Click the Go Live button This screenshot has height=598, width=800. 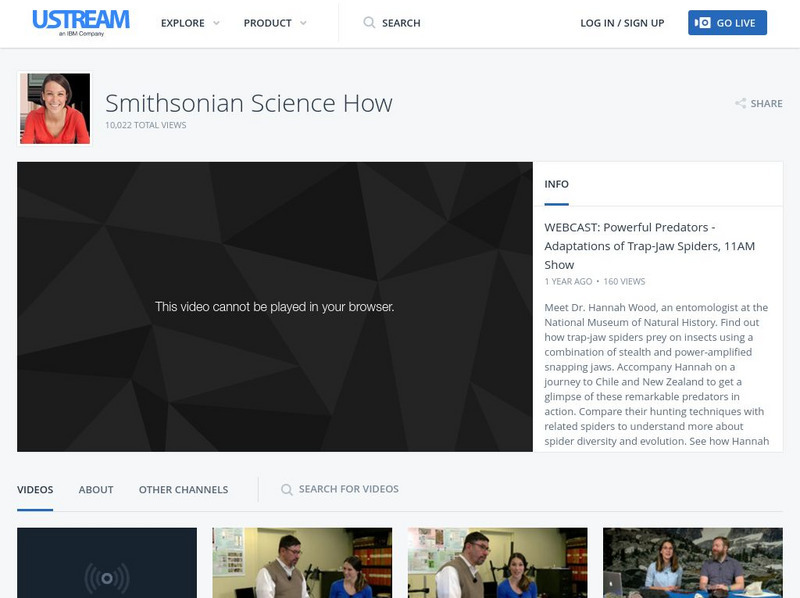[727, 22]
